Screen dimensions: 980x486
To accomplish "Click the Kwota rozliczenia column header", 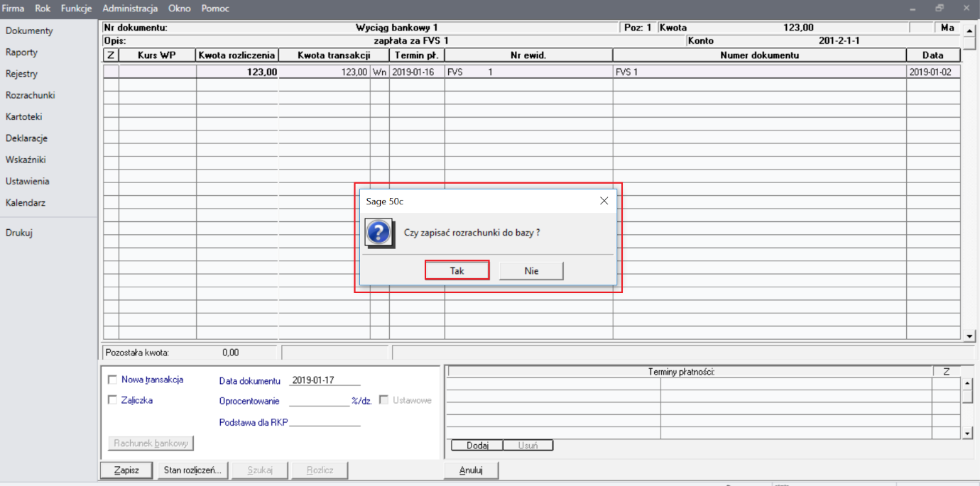I will click(237, 55).
